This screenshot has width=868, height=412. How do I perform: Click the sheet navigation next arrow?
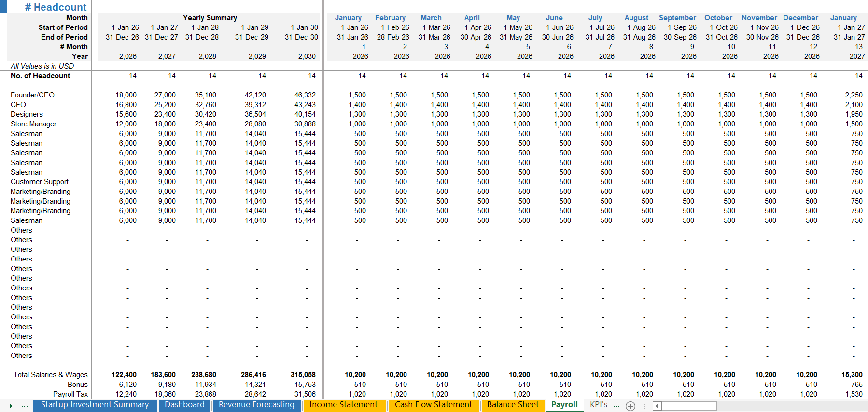tap(11, 406)
